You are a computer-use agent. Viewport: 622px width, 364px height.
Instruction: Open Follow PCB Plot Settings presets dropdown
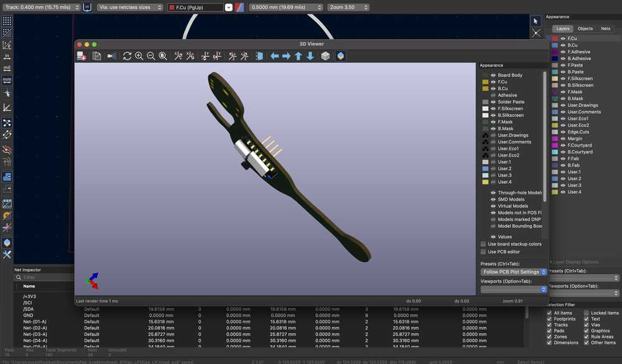coord(514,272)
